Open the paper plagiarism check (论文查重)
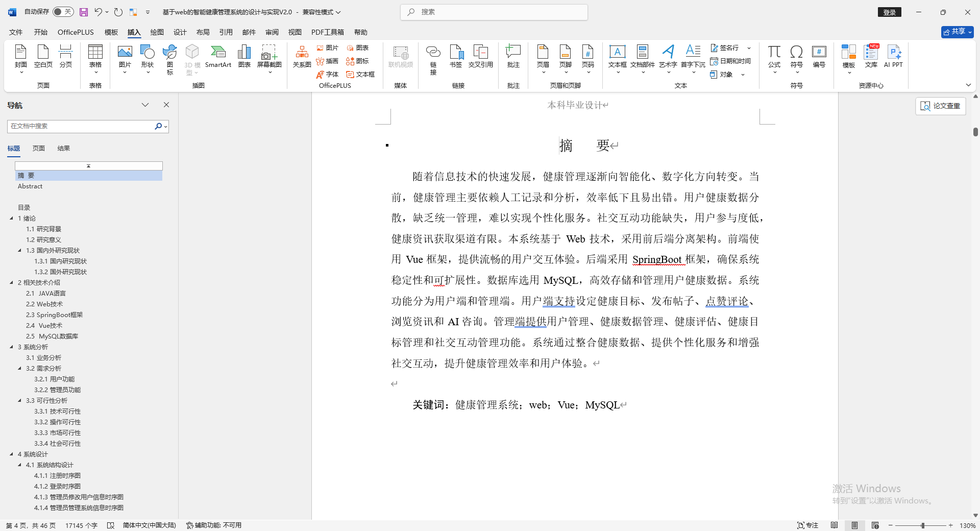 point(941,106)
